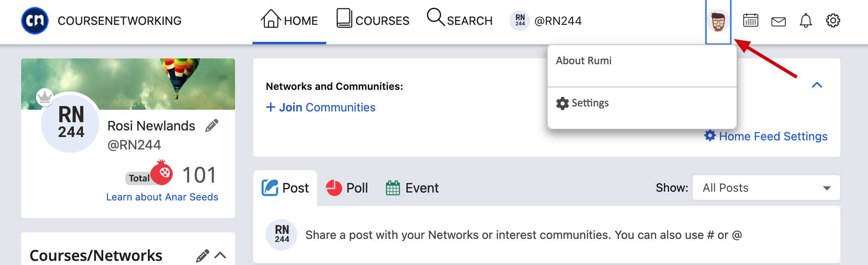This screenshot has height=265, width=868.
Task: Click the CN logo icon
Action: pos(35,21)
